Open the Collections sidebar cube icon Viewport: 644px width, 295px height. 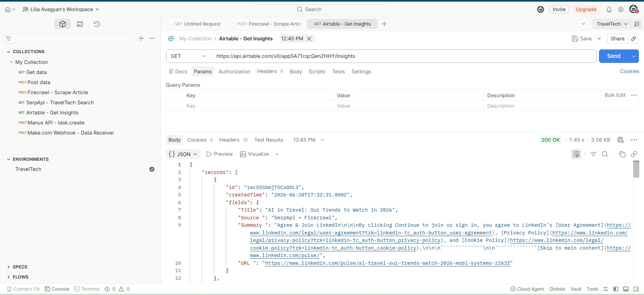(x=62, y=24)
